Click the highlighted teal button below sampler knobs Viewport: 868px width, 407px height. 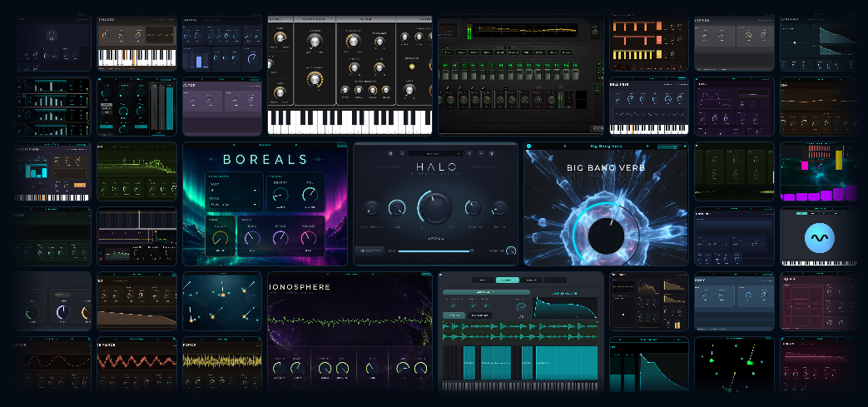coord(454,315)
